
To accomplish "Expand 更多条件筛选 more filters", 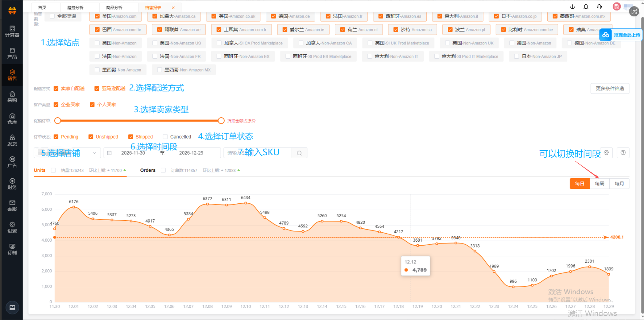I will pos(610,89).
